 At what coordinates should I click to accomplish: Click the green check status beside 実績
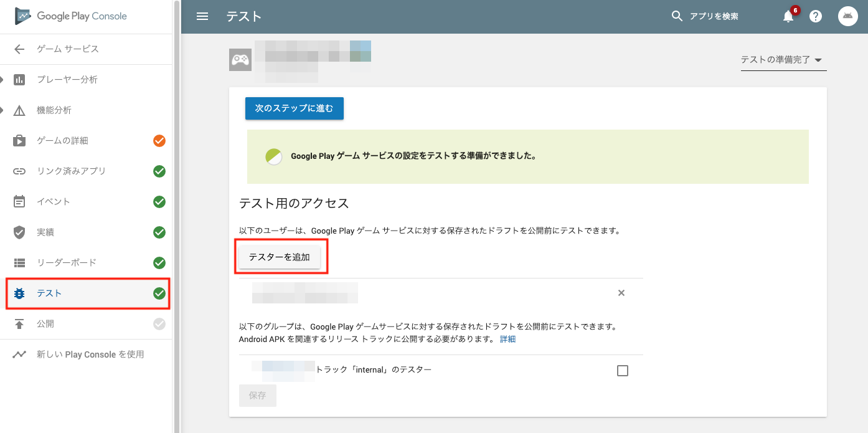point(159,232)
